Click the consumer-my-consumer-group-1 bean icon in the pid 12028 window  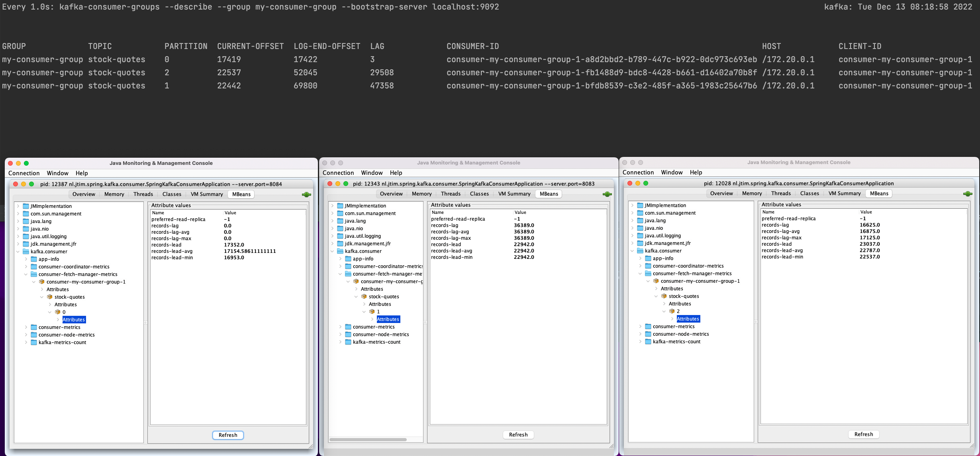(x=656, y=281)
